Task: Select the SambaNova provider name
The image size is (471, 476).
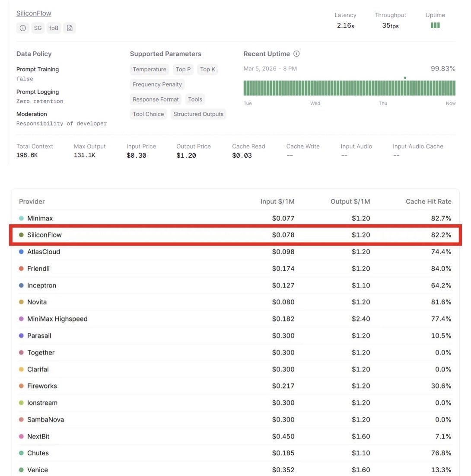Action: tap(45, 419)
